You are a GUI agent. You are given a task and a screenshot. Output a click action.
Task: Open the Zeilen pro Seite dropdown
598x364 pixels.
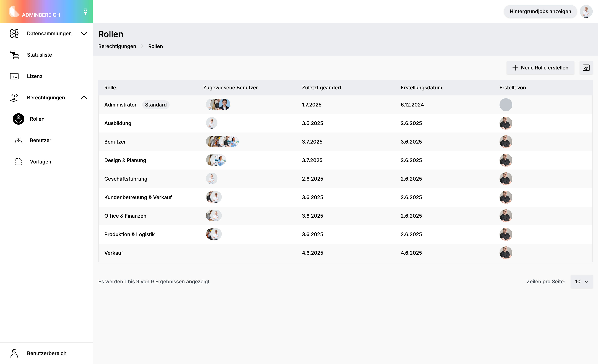(581, 282)
